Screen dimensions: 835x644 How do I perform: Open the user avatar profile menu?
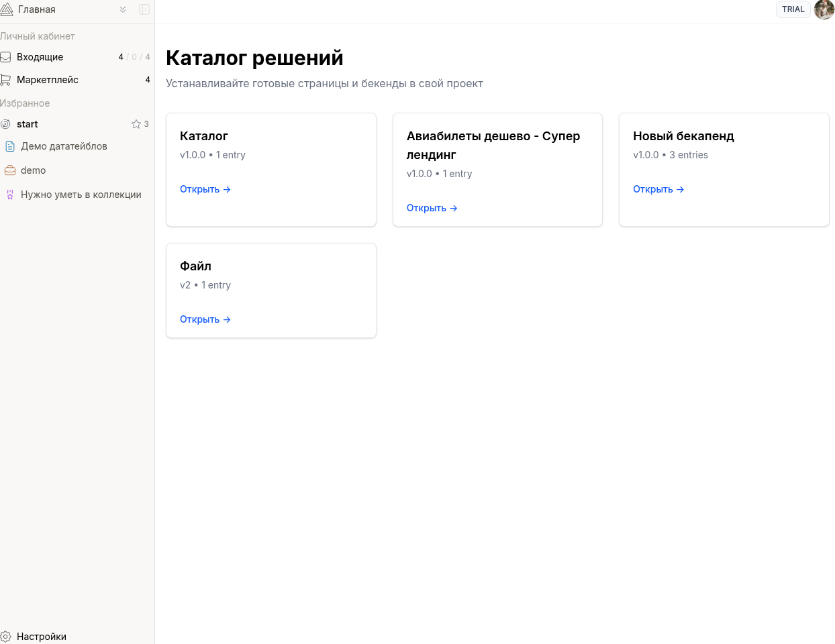pos(824,9)
